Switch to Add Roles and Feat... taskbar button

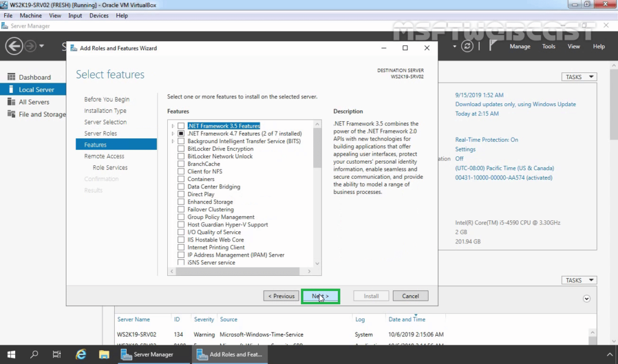(230, 354)
